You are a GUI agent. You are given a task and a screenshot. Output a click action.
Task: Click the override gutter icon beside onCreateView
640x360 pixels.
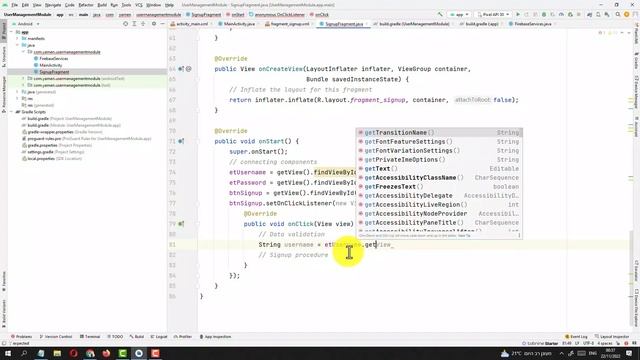pos(181,69)
